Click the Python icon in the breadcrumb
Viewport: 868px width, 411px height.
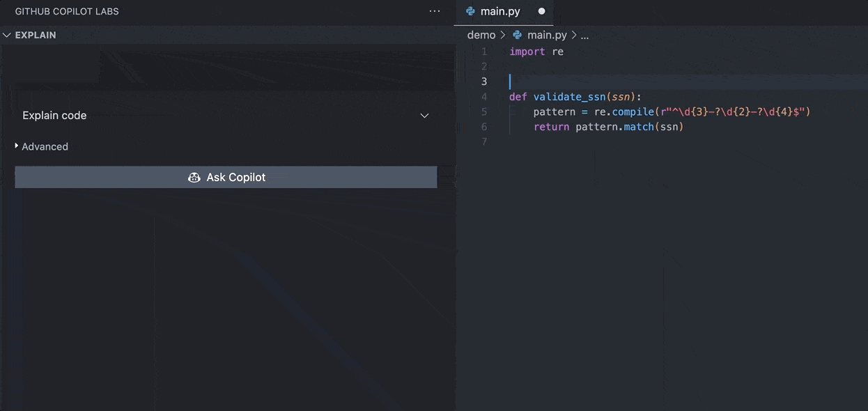517,35
